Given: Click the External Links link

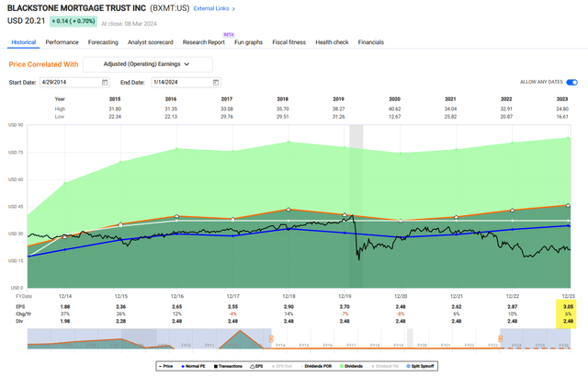Looking at the screenshot, I should (x=211, y=8).
